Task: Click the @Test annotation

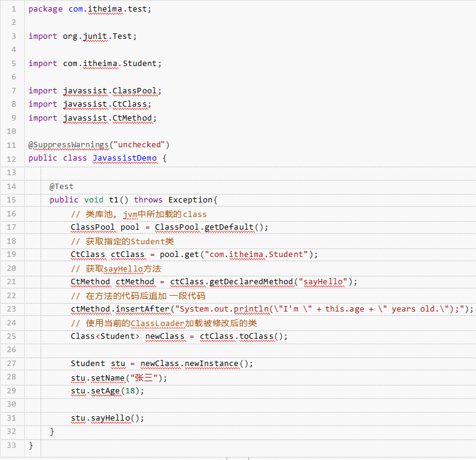Action: pyautogui.click(x=62, y=187)
